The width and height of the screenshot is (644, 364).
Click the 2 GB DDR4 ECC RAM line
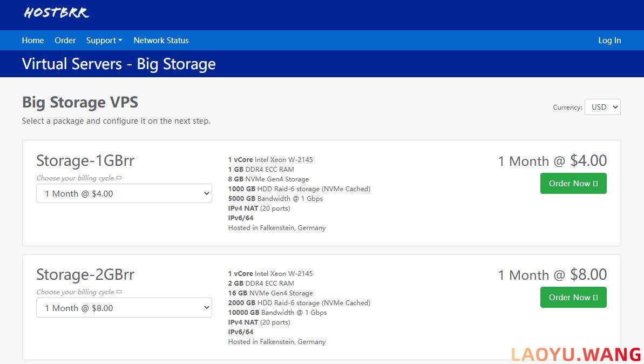[x=261, y=284]
